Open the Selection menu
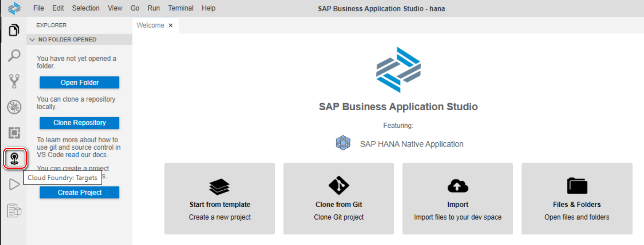 [85, 8]
